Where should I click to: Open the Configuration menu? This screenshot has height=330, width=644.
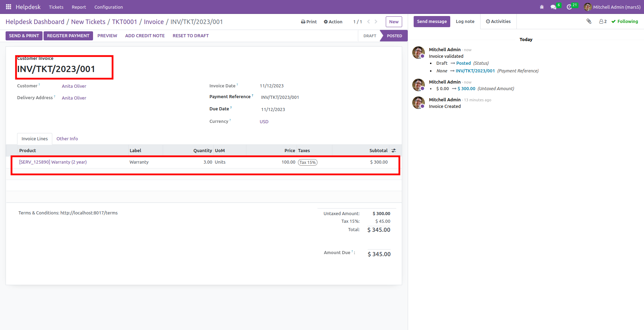tap(108, 7)
